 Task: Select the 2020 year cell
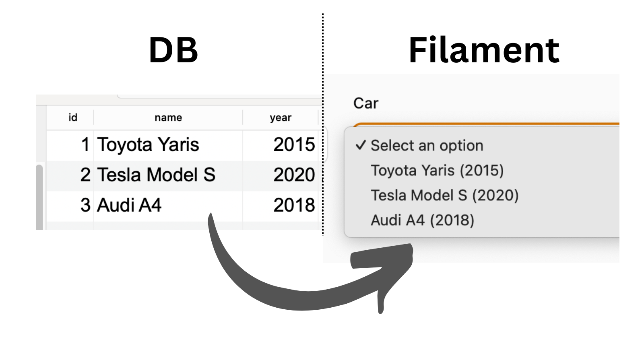click(294, 175)
